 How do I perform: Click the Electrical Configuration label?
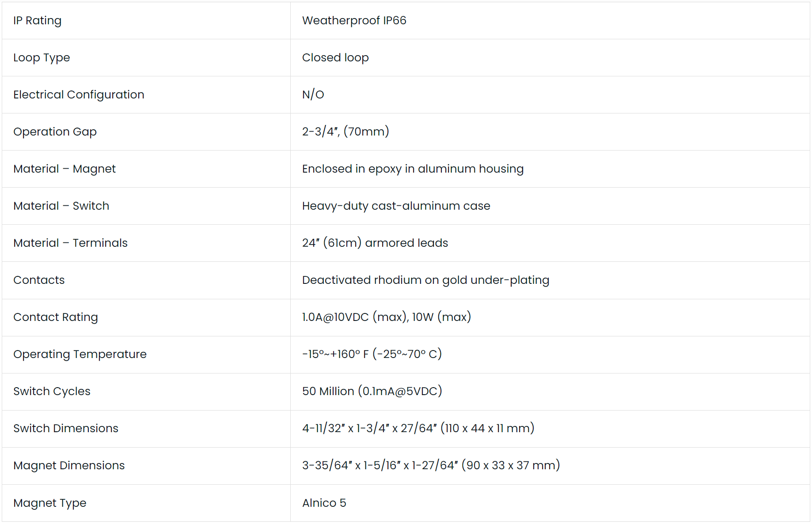pyautogui.click(x=79, y=95)
